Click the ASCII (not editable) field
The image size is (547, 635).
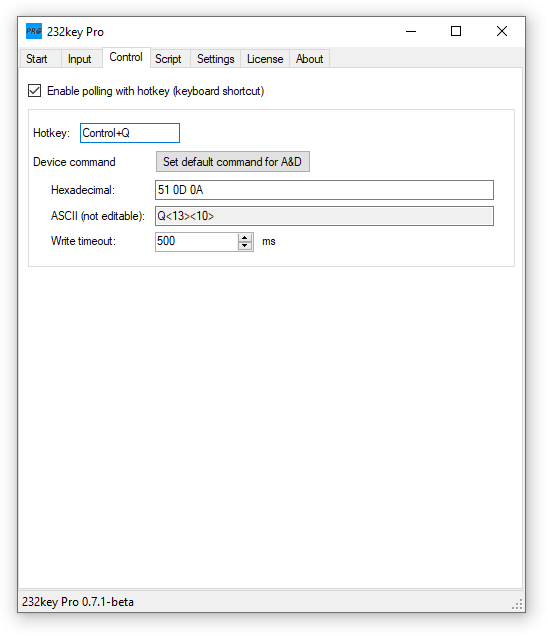click(x=324, y=216)
